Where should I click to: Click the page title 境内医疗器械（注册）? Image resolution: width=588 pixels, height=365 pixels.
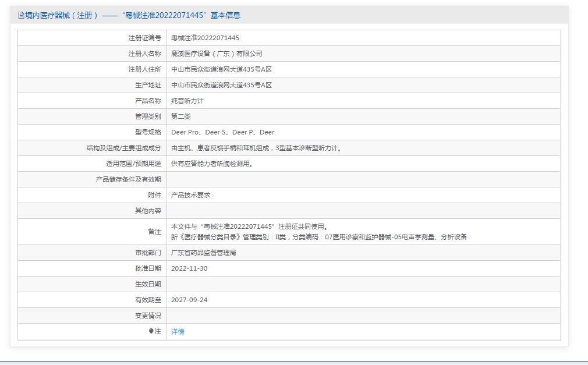coord(62,15)
